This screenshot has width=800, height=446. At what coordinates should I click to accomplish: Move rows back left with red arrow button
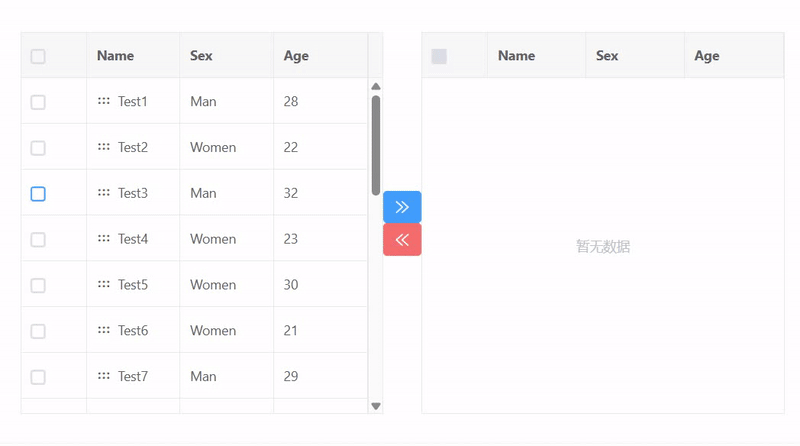point(402,240)
